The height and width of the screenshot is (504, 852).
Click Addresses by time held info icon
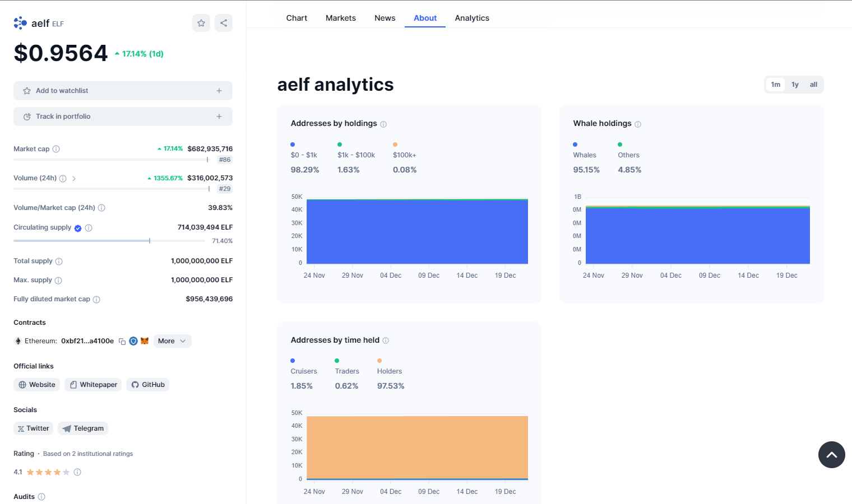coord(386,340)
